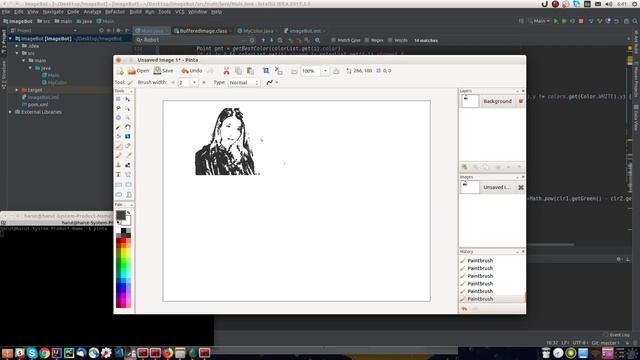Zoom out with the minus magnifier icon
Image resolution: width=640 pixels, height=360 pixels.
pyautogui.click(x=294, y=71)
